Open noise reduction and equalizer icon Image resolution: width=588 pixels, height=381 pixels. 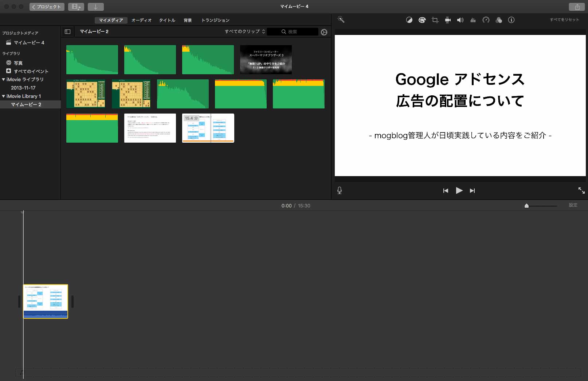(x=473, y=20)
